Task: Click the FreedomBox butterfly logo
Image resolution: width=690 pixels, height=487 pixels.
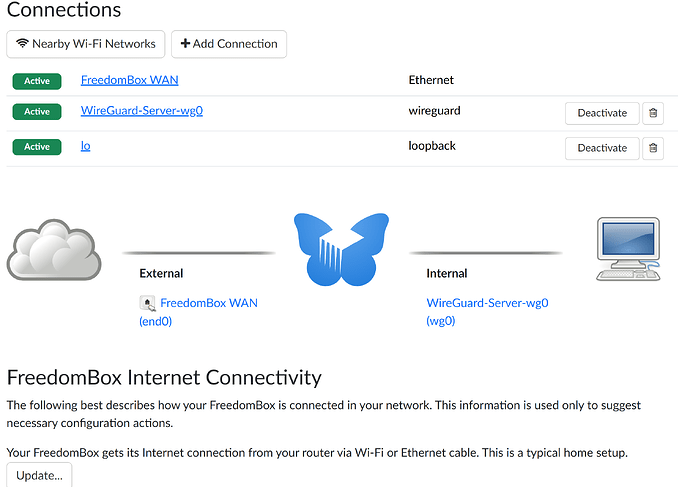Action: [x=341, y=249]
